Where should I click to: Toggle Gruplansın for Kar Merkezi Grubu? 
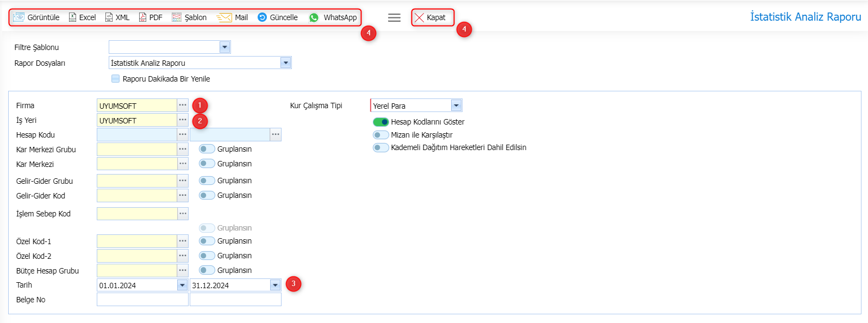[207, 149]
